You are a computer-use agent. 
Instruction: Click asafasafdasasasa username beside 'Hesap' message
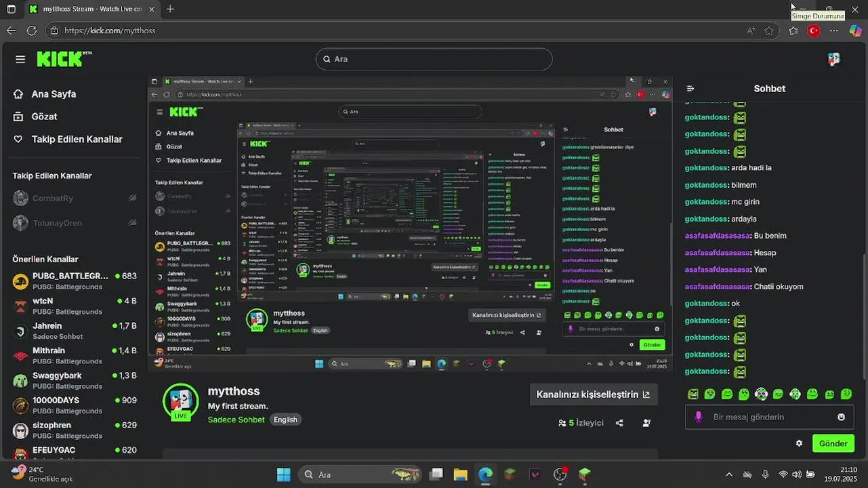pyautogui.click(x=718, y=253)
